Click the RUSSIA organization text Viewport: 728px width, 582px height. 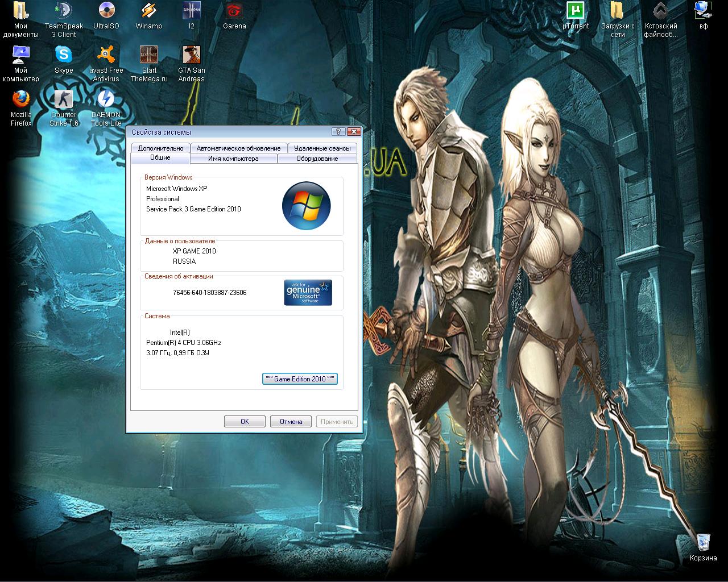click(x=184, y=261)
